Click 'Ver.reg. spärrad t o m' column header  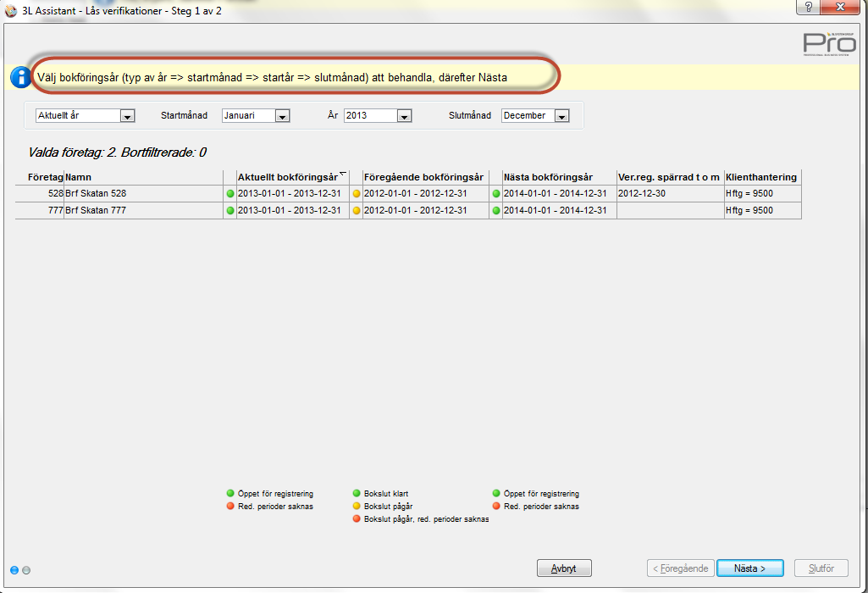[x=670, y=177]
